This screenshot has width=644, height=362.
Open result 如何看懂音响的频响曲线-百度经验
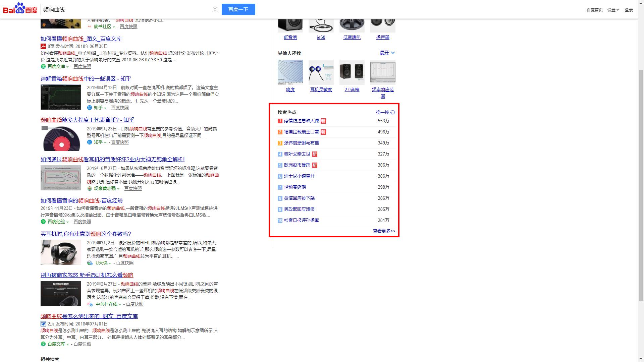[x=82, y=200]
